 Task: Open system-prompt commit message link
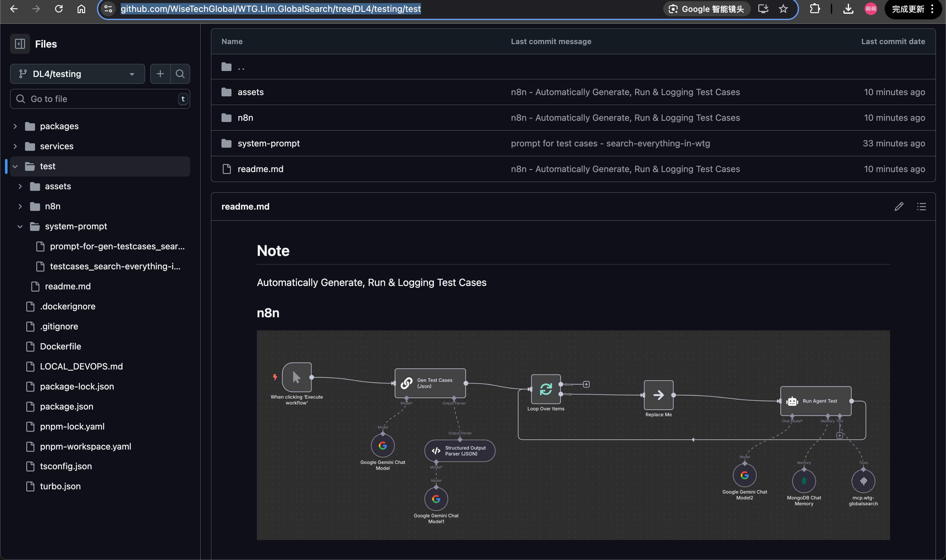(610, 143)
